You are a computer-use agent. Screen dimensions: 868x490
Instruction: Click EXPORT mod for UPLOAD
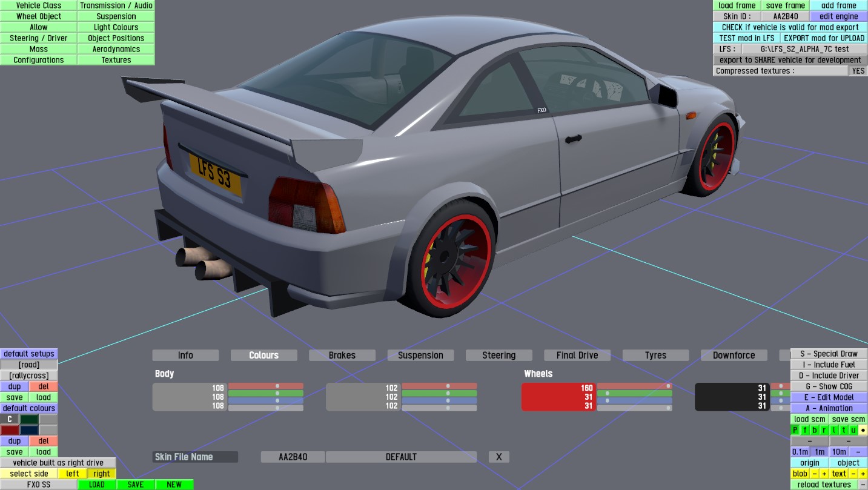(824, 38)
